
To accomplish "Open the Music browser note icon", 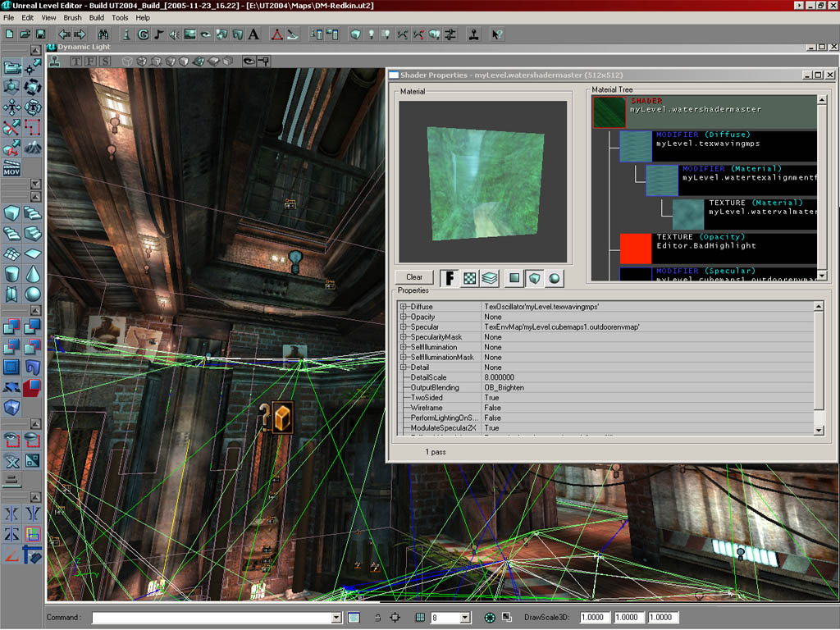I will pos(158,34).
